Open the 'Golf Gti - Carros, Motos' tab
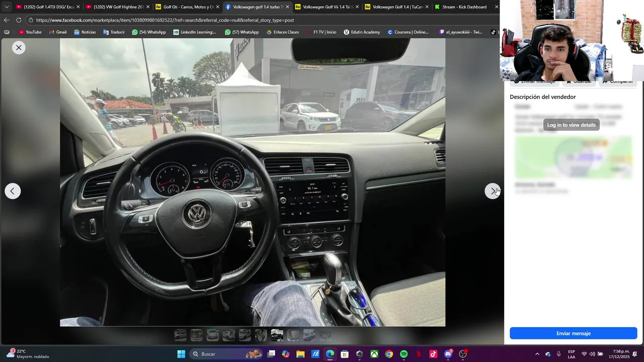644x362 pixels. [186, 7]
